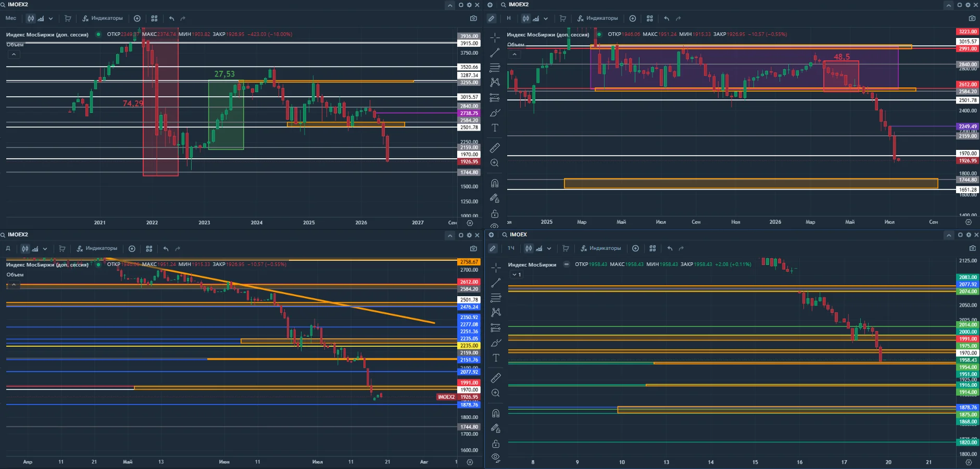
Task: Take snapshot with camera in bottom-right chart
Action: [972, 248]
